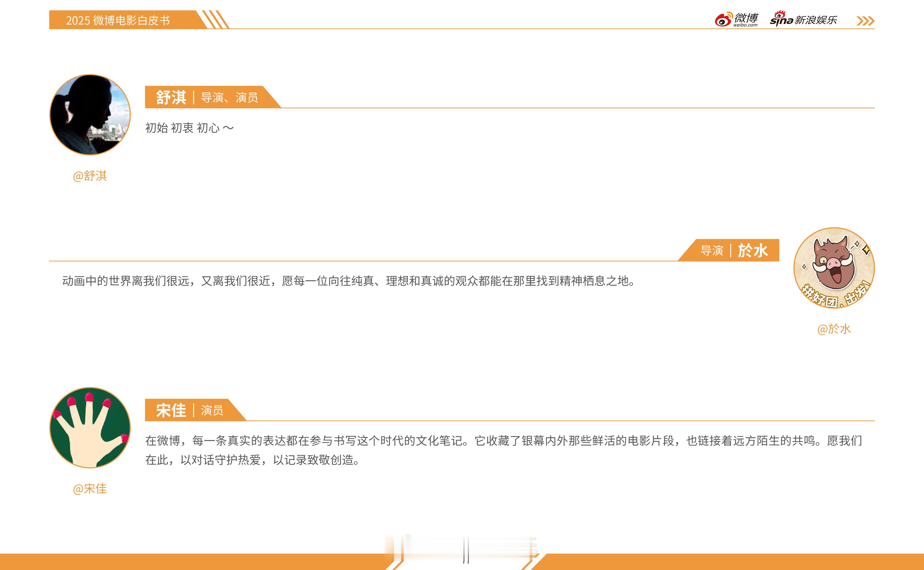Click the weibo.com text under the logo
The height and width of the screenshot is (570, 924).
tap(745, 26)
